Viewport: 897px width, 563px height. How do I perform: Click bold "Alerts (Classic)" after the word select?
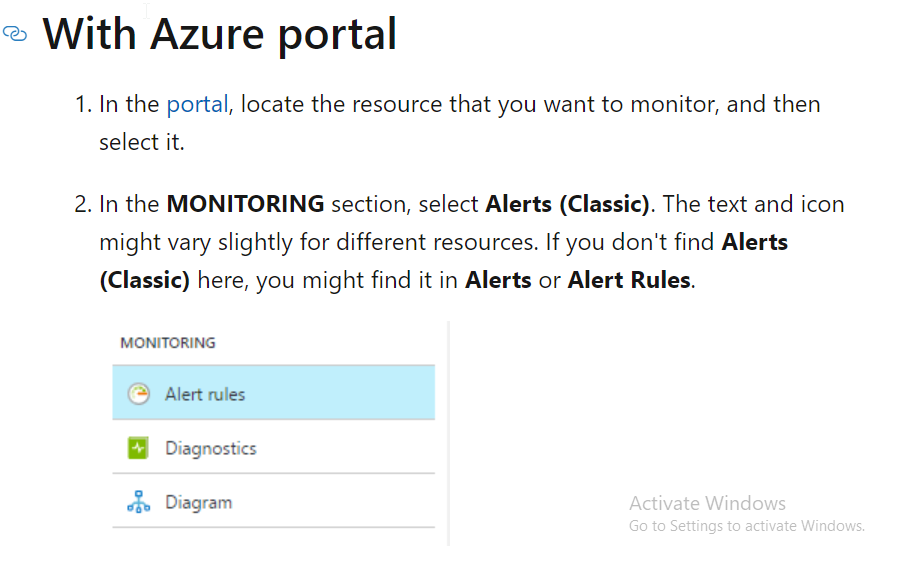568,204
